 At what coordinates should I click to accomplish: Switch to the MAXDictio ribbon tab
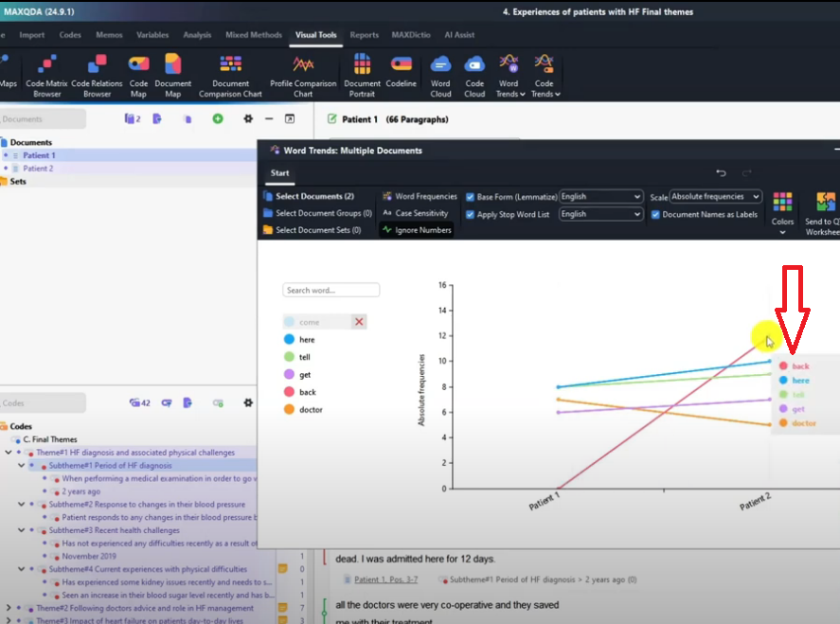pos(411,35)
